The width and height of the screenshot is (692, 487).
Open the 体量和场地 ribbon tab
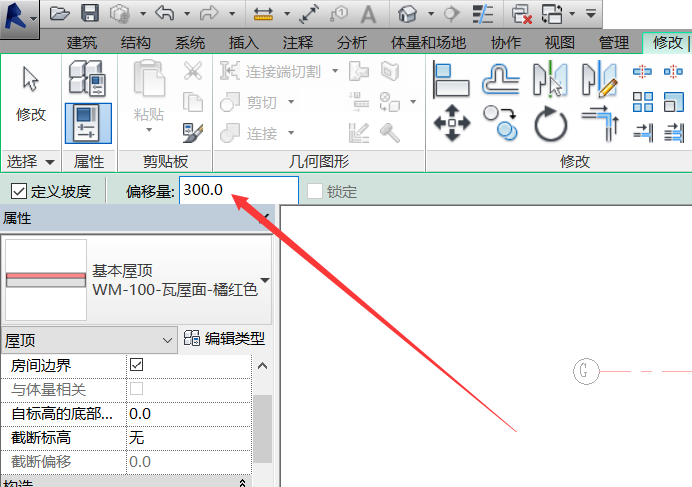pos(428,43)
